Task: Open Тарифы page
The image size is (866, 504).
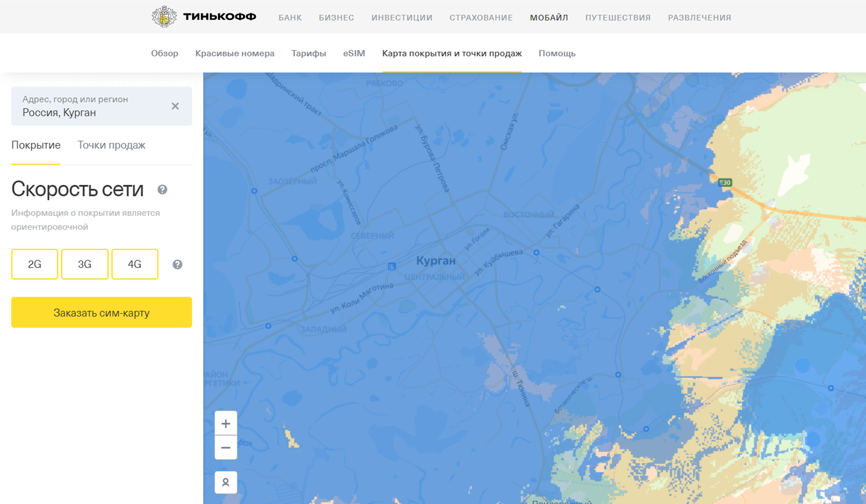Action: click(309, 53)
